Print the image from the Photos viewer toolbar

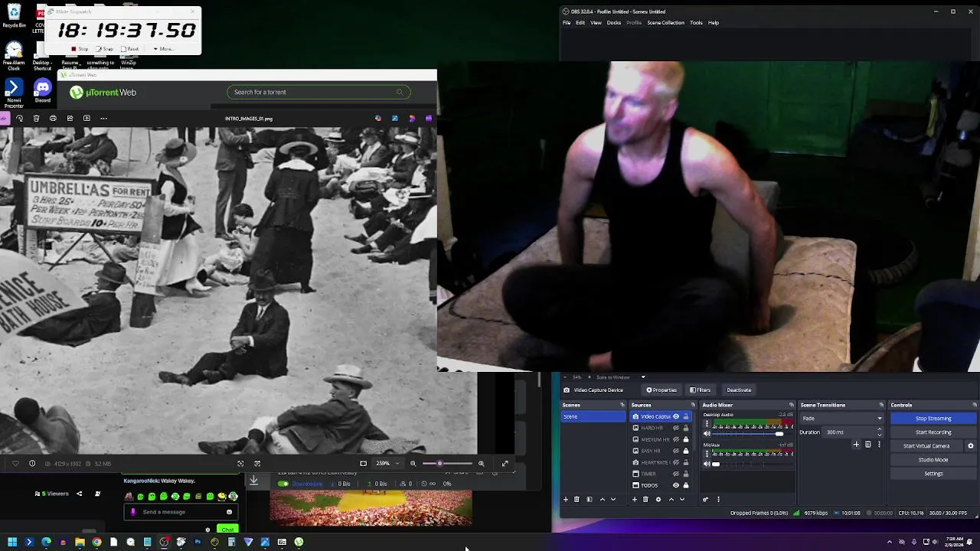pos(53,119)
